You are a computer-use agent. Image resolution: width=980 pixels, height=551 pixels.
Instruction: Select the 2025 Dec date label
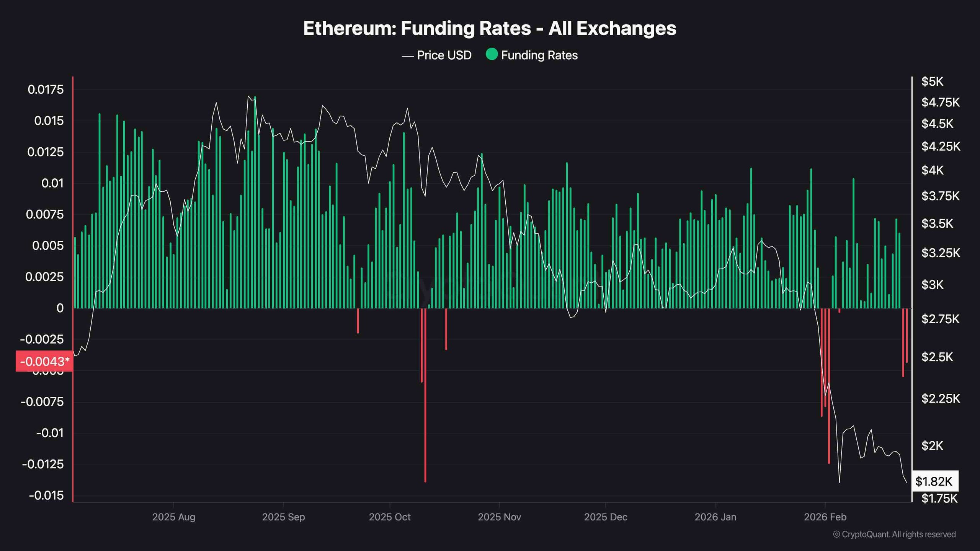pos(606,517)
